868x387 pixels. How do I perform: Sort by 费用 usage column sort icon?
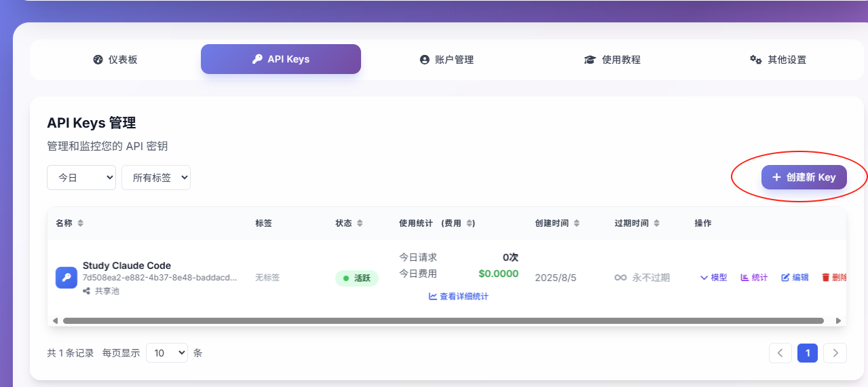point(470,223)
